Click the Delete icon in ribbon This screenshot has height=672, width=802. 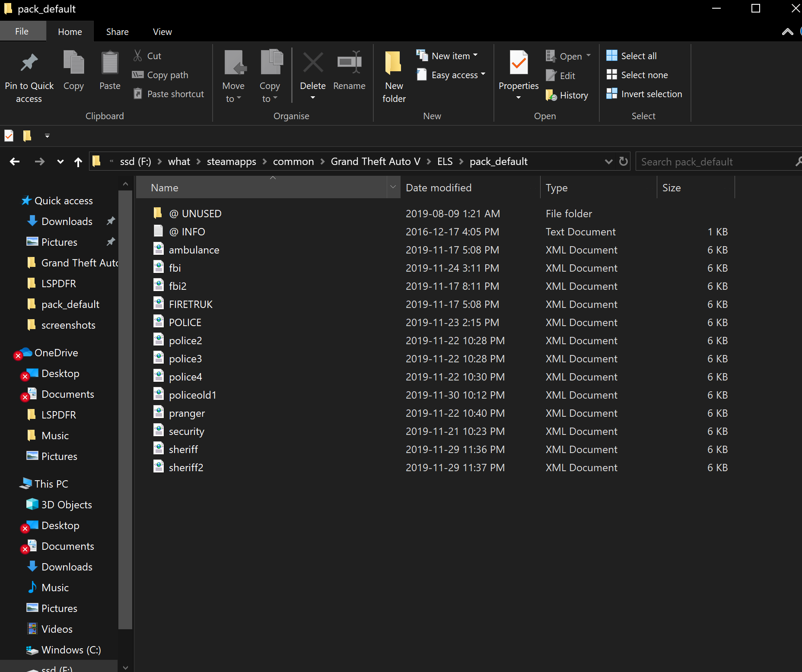tap(313, 63)
